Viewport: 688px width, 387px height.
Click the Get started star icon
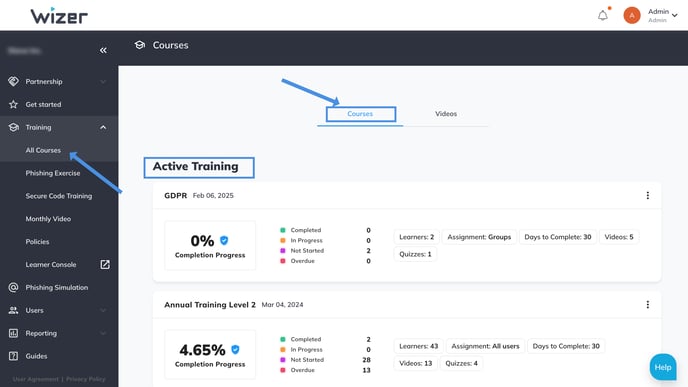(x=13, y=104)
